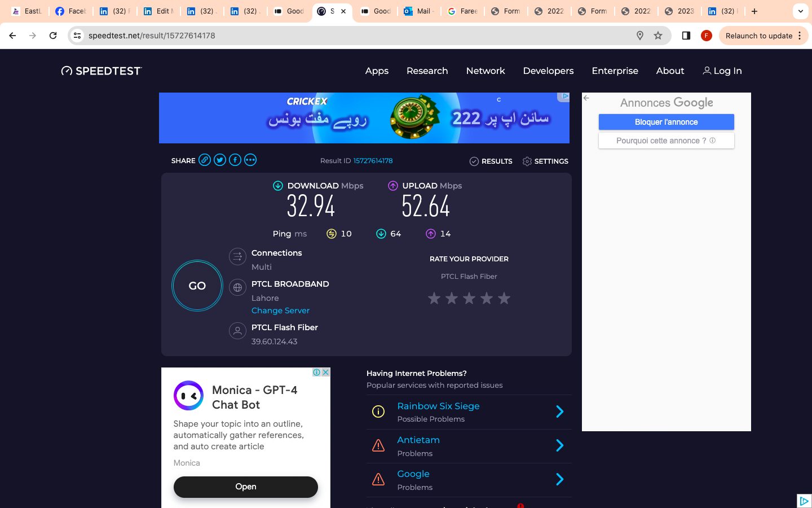This screenshot has height=508, width=812.
Task: Click the back arrow in Google ad panel
Action: [586, 98]
